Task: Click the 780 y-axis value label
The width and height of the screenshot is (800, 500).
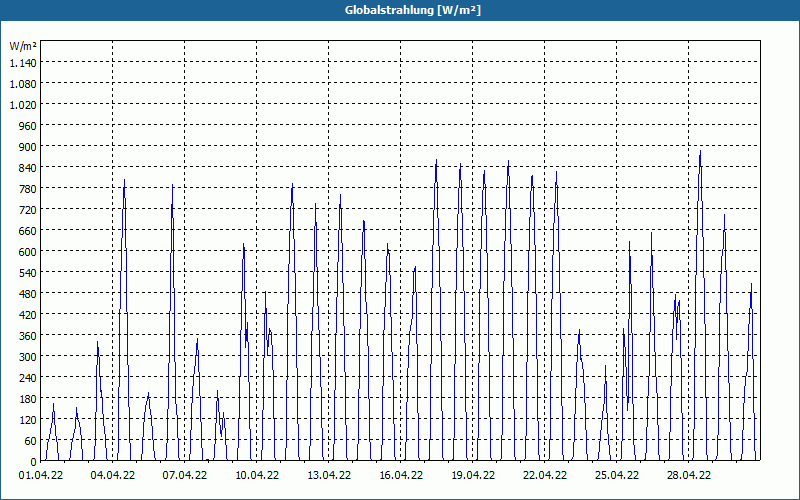Action: tap(29, 189)
